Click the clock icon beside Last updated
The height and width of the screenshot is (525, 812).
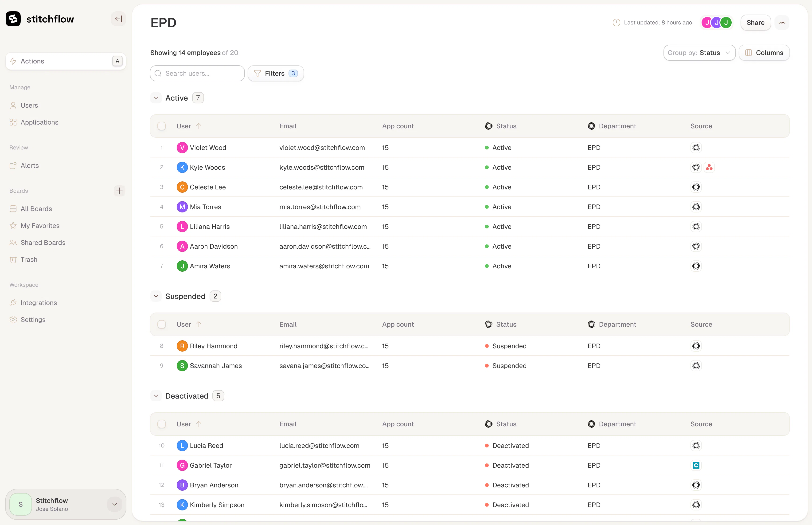(616, 23)
